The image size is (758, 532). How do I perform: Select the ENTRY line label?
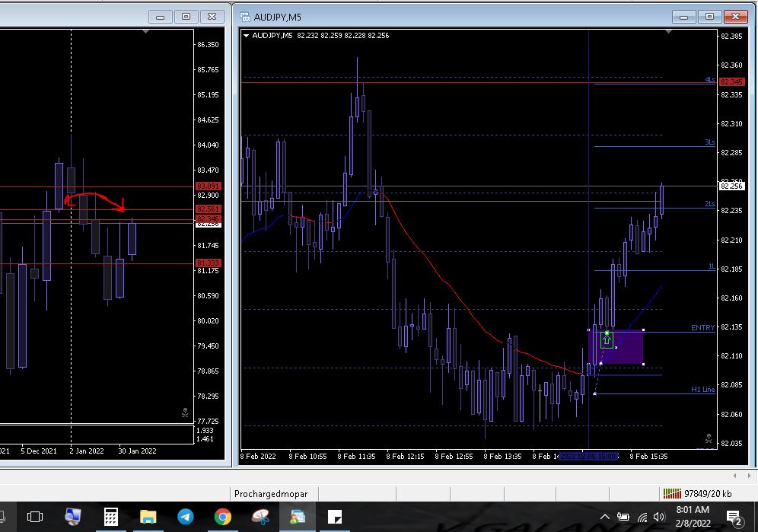coord(702,327)
